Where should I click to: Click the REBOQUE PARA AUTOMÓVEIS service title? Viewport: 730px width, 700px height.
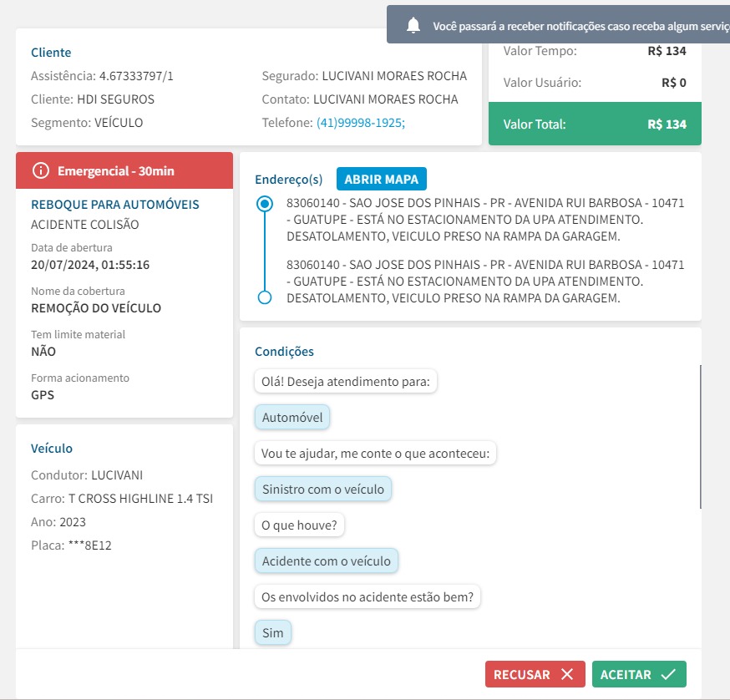115,204
